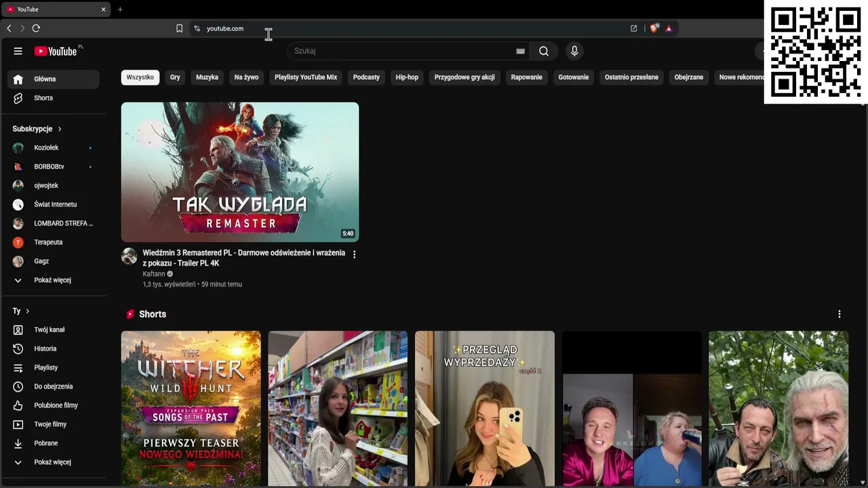868x488 pixels.
Task: Open the split-screen reaction short
Action: (x=632, y=409)
